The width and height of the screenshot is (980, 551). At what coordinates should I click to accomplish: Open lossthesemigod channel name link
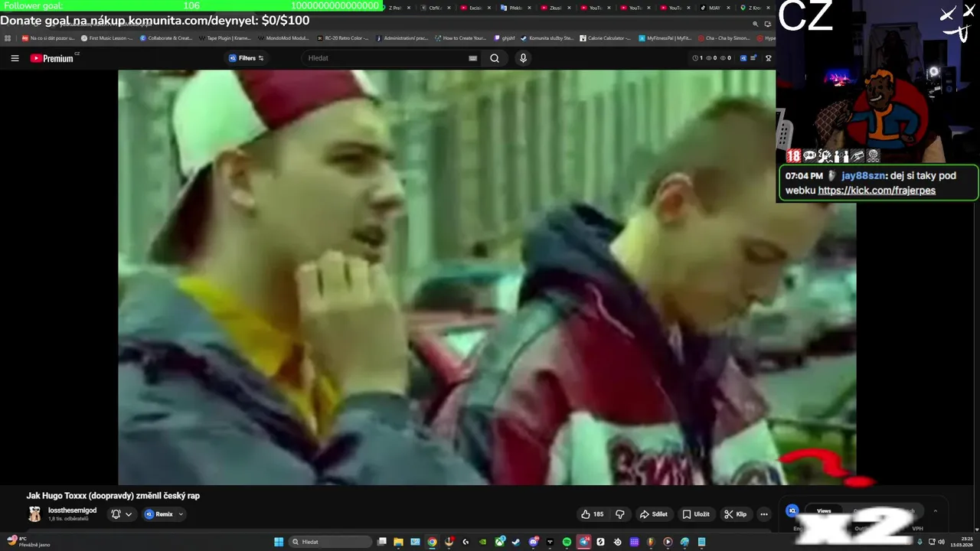73,510
